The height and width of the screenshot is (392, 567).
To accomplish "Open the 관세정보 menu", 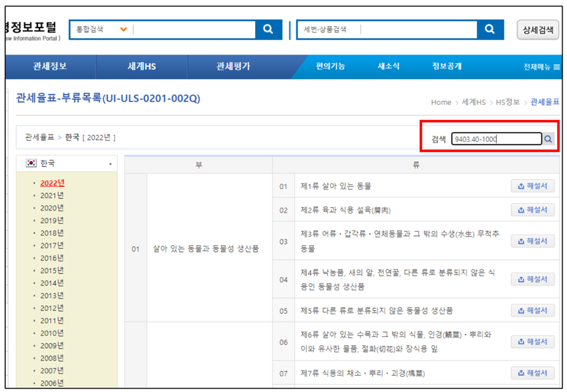I will (50, 66).
